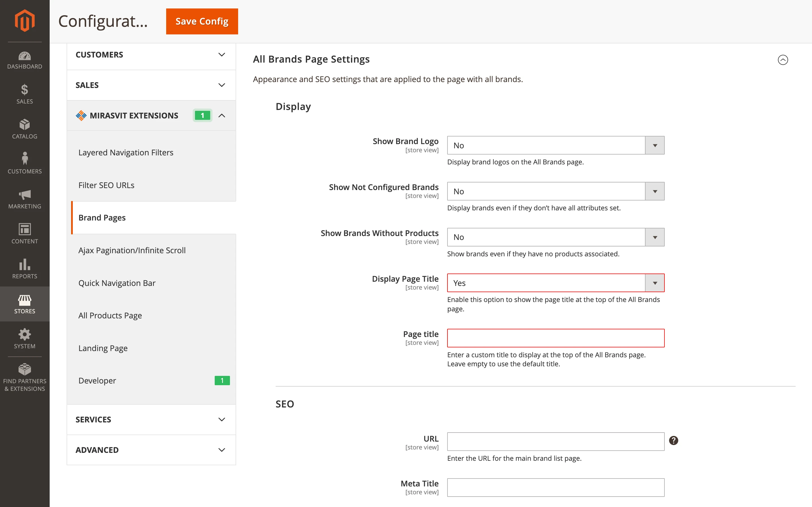812x507 pixels.
Task: Open the Sales section in sidebar
Action: 25,95
